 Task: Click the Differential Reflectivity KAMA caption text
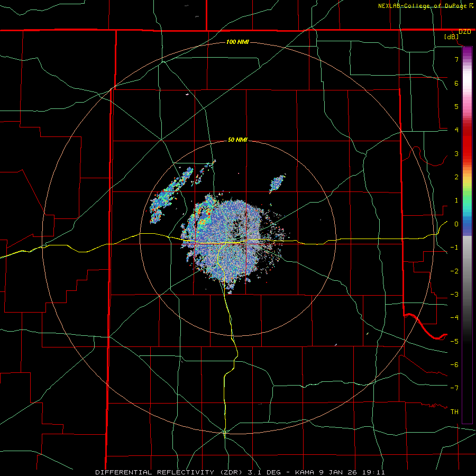coord(240,472)
